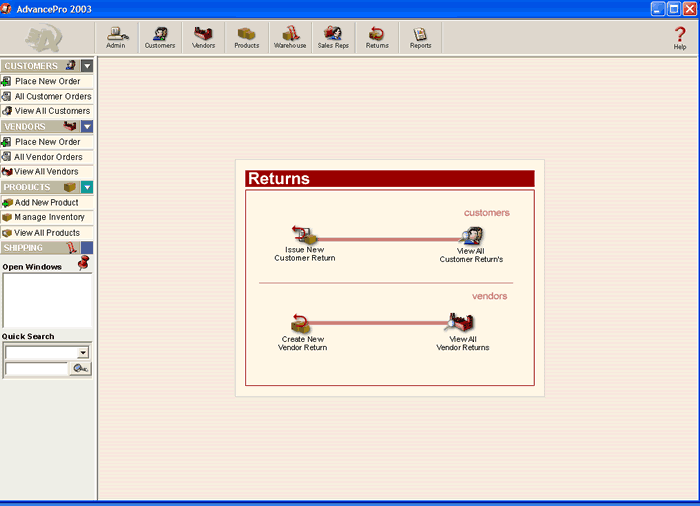
Task: Select Place New Order under Customers
Action: pyautogui.click(x=47, y=81)
